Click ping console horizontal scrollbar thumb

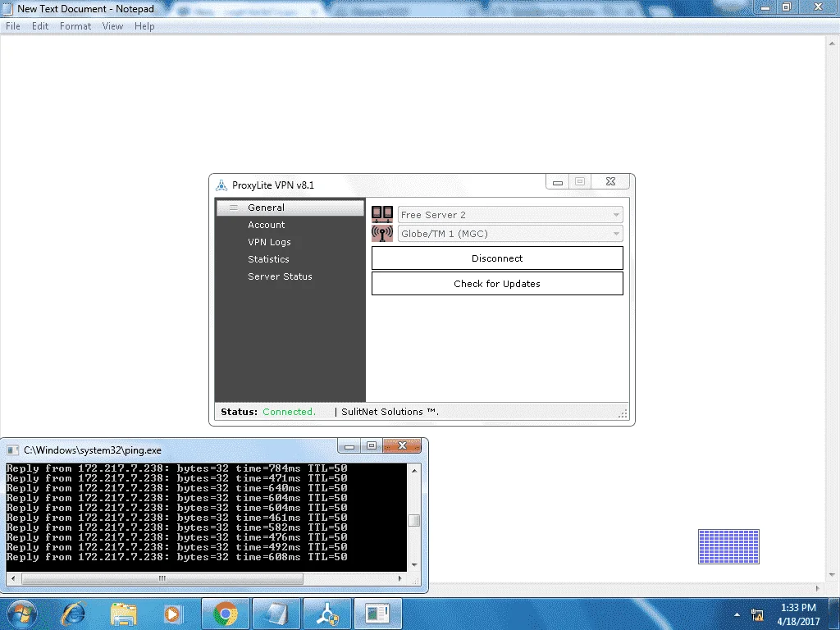coord(162,578)
